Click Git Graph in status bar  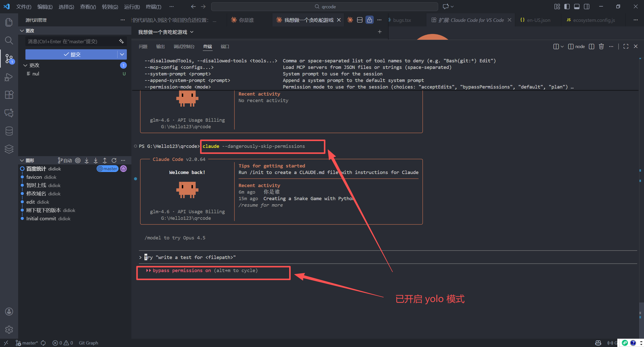tap(88, 343)
